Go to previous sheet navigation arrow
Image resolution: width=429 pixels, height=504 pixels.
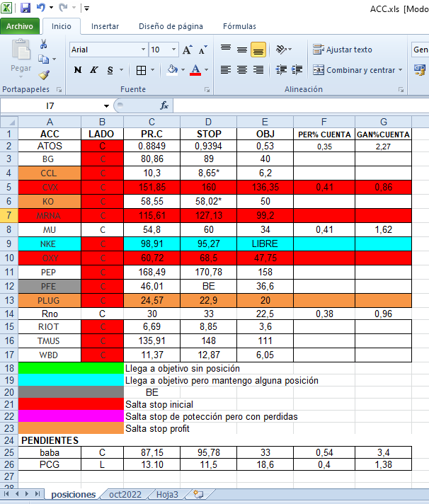[x=17, y=493]
